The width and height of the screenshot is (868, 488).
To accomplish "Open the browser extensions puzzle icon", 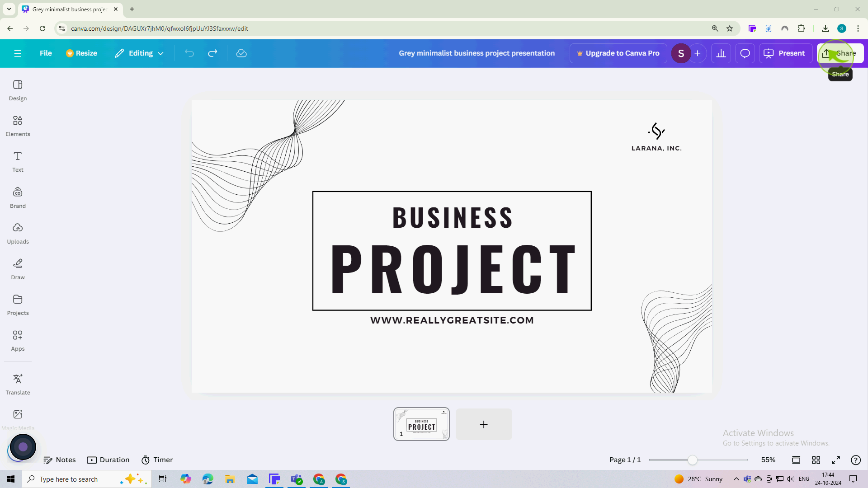I will click(x=801, y=28).
